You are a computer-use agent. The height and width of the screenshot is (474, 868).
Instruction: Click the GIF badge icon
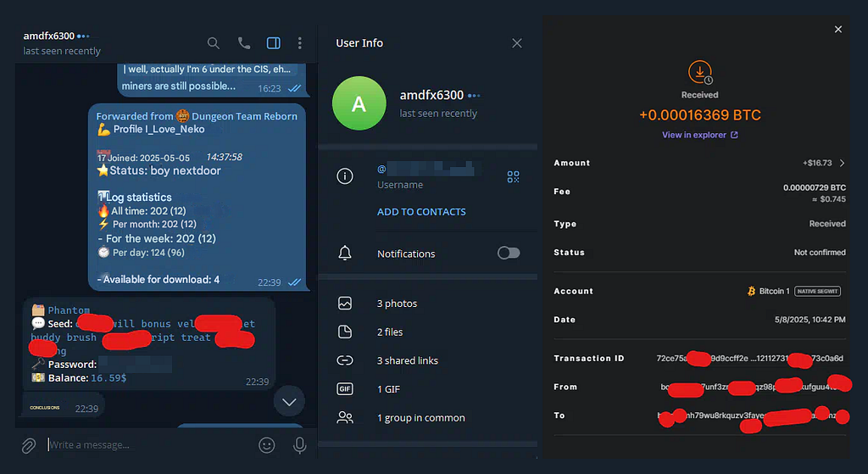[345, 388]
